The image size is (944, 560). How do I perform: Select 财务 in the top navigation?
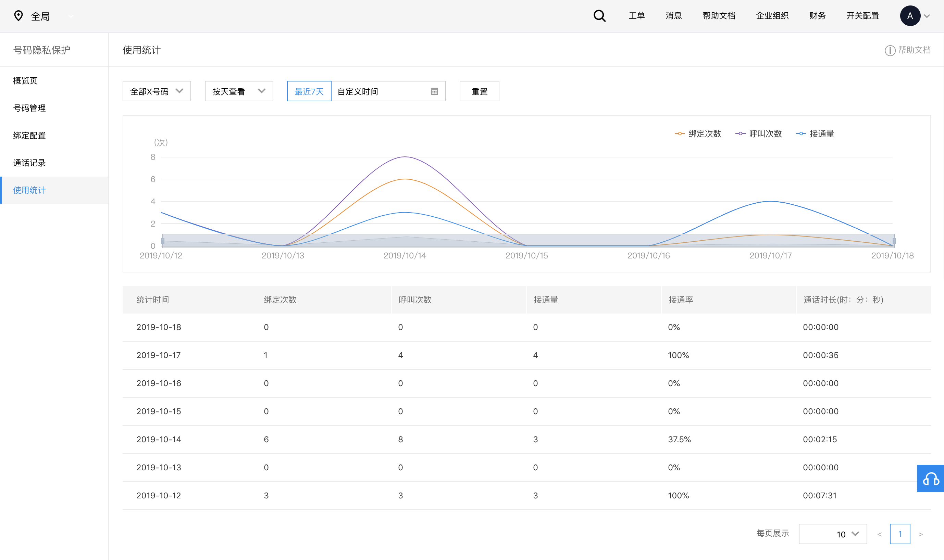pyautogui.click(x=817, y=16)
